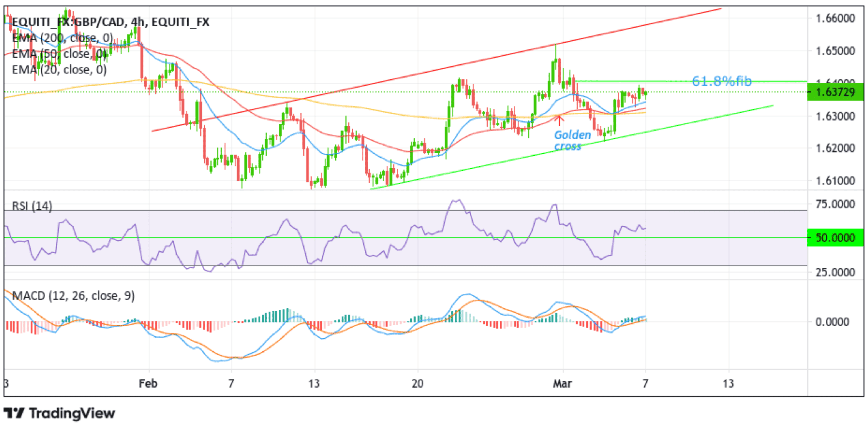Click the Golden cross annotation

pos(572,141)
